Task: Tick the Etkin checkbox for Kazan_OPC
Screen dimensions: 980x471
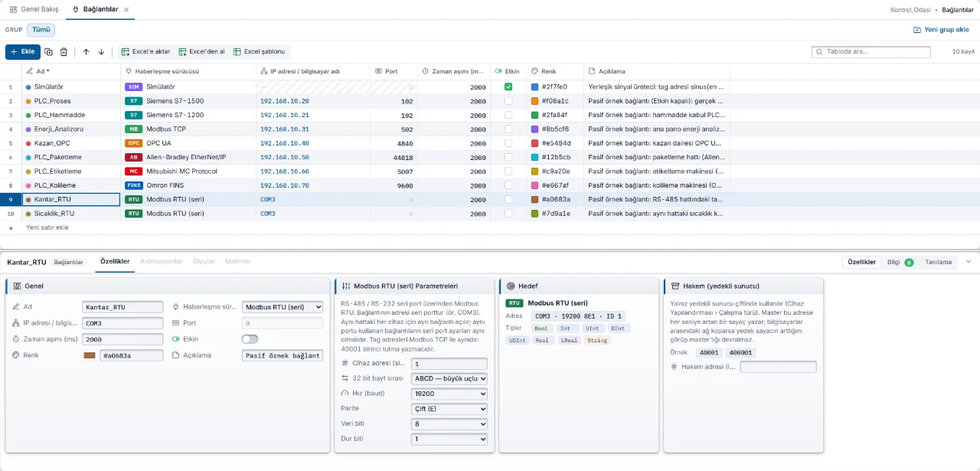Action: (x=508, y=143)
